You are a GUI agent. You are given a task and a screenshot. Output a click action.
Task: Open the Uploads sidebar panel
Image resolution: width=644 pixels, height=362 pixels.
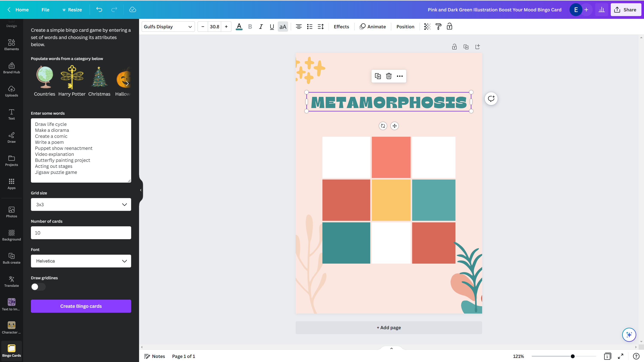pos(12,91)
